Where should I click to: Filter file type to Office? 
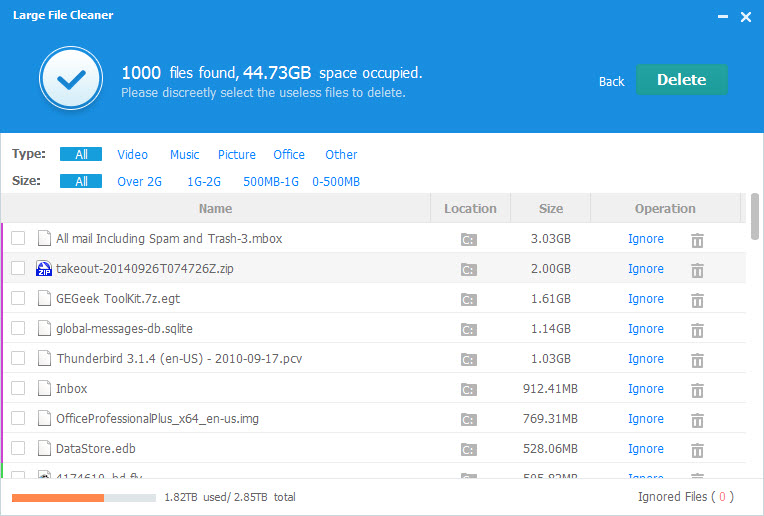289,154
